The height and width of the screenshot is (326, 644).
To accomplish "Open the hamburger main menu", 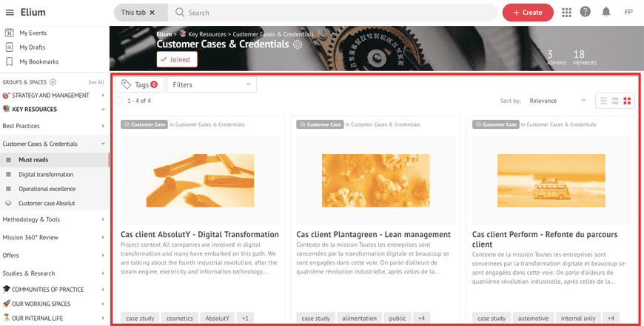I will [x=10, y=13].
